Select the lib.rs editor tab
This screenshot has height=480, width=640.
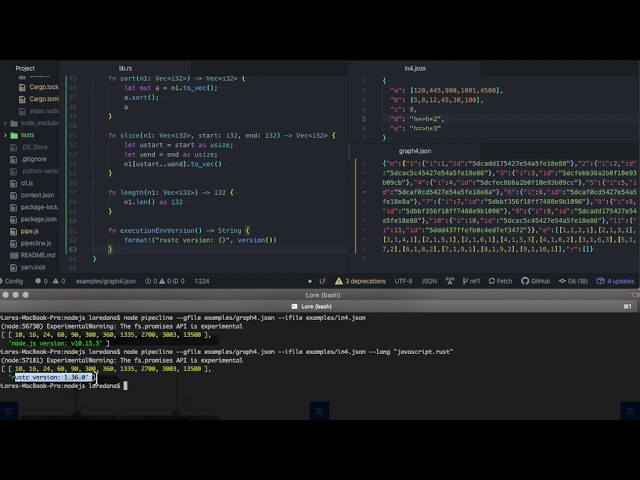click(x=125, y=68)
